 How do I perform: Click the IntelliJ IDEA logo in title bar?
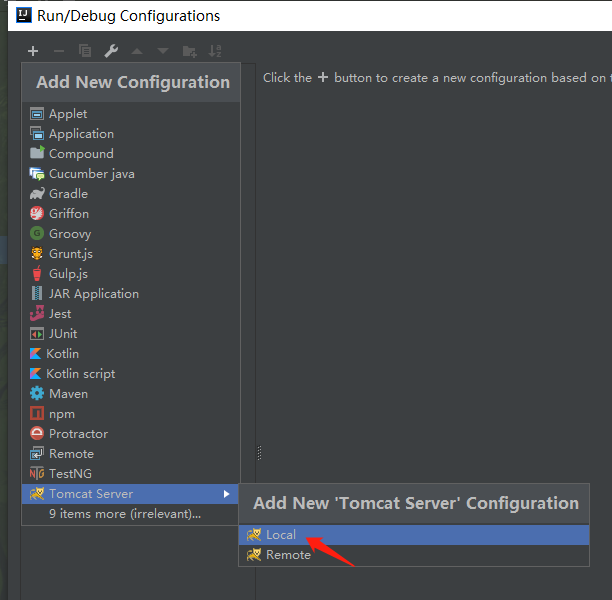(x=23, y=16)
